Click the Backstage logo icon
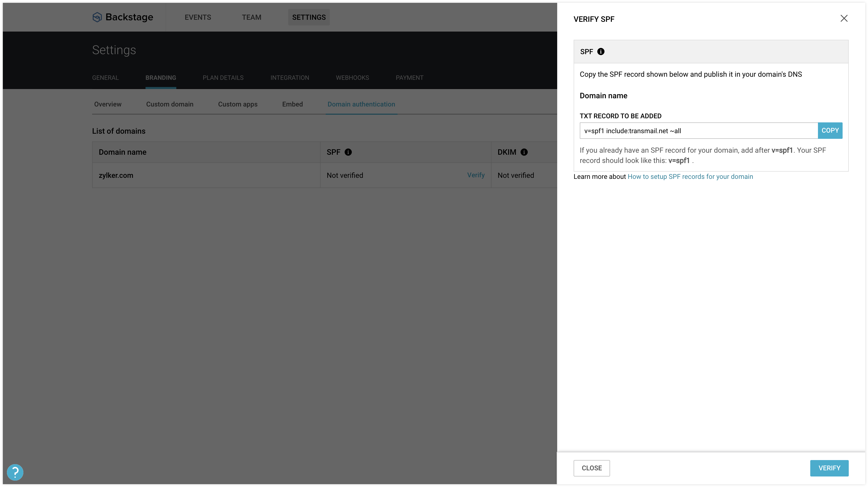868x487 pixels. [x=97, y=17]
